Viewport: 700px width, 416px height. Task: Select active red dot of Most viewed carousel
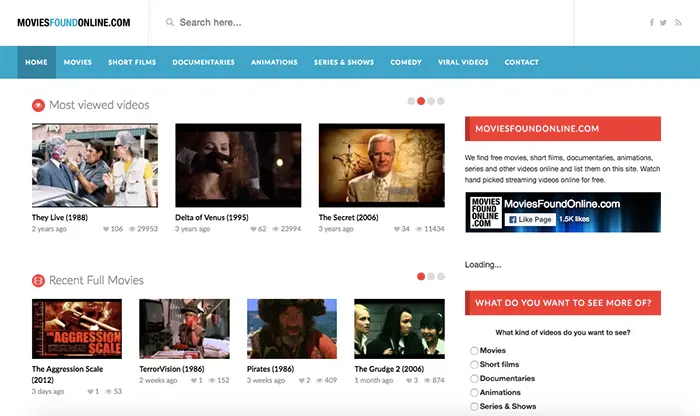421,101
